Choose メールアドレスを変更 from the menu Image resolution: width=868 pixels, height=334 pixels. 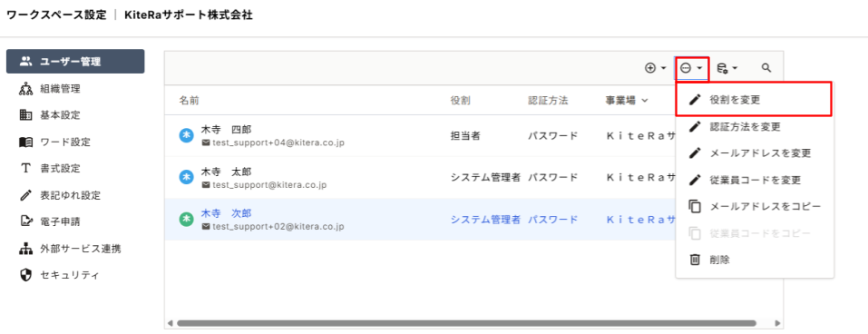point(755,152)
